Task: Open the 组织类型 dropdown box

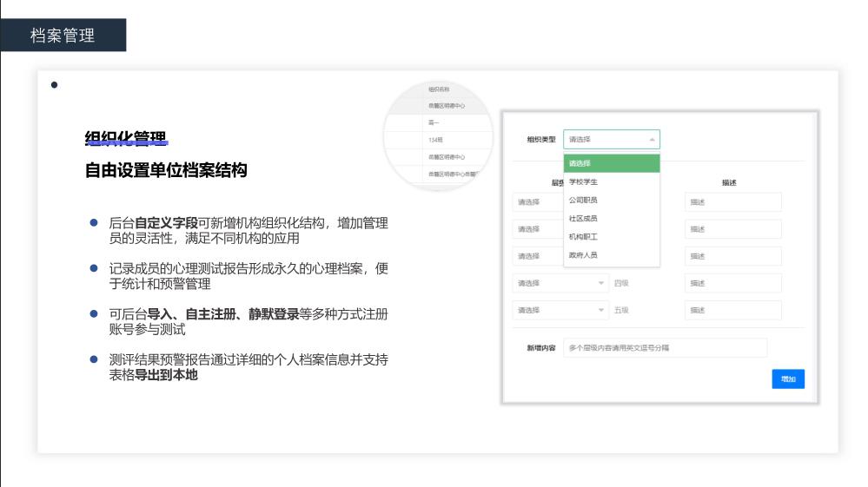Action: (611, 139)
